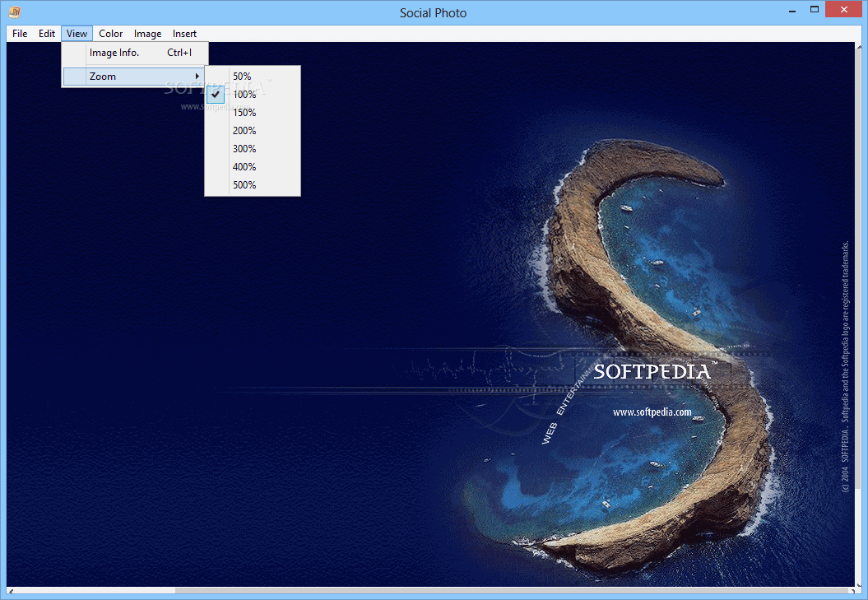The height and width of the screenshot is (600, 868).
Task: Click the horizontal scrollbar left arrow
Action: [11, 591]
